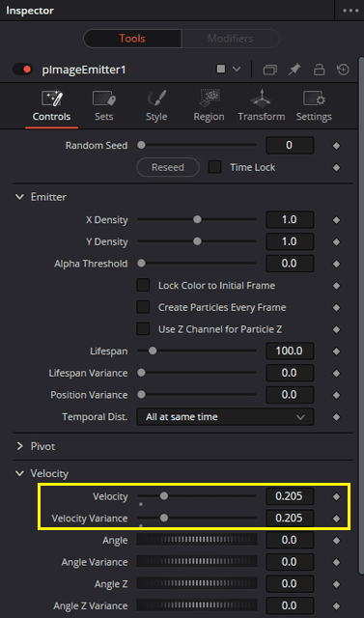The width and height of the screenshot is (364, 618).
Task: Toggle the pImageEmitter1 enable switch
Action: coord(22,70)
